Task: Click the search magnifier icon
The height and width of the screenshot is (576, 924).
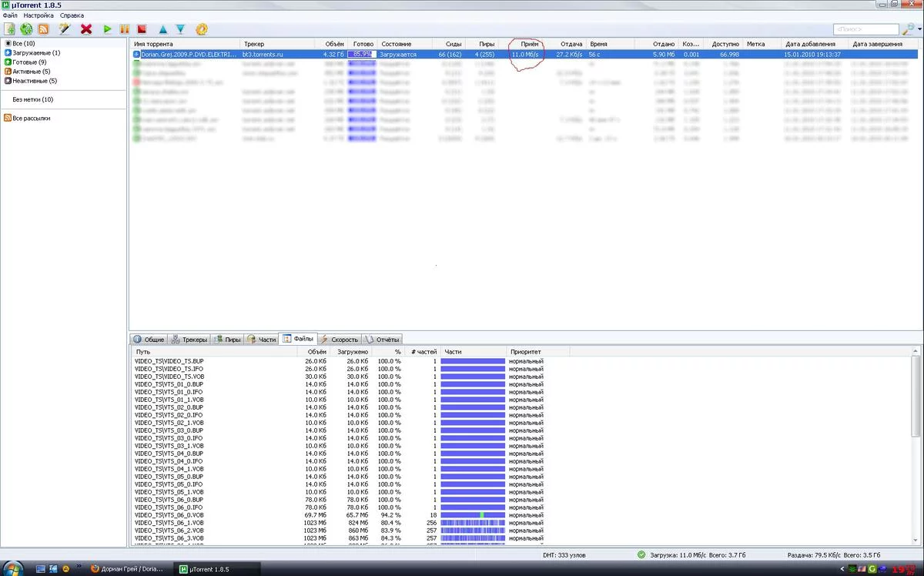Action: click(x=909, y=29)
